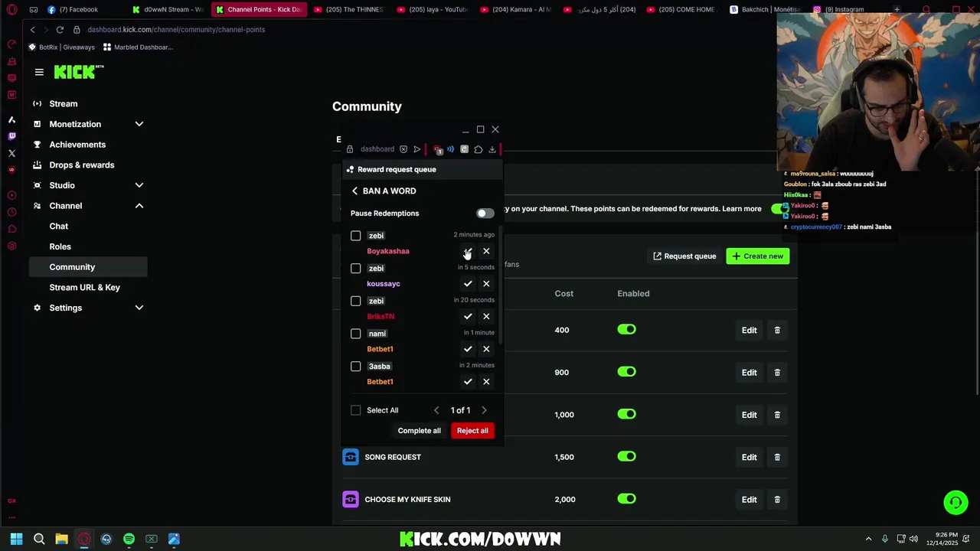Collapse Channel sidebar section
Viewport: 980px width, 551px height.
click(x=139, y=206)
